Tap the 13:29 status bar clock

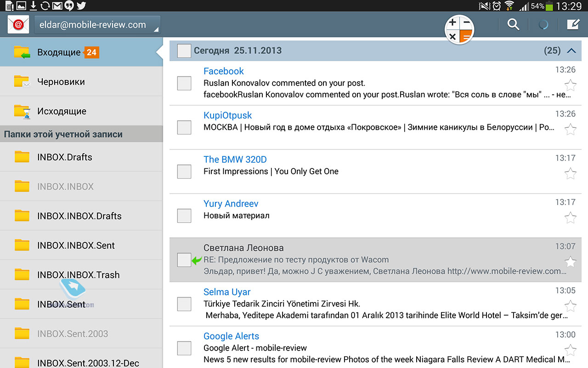(x=569, y=6)
